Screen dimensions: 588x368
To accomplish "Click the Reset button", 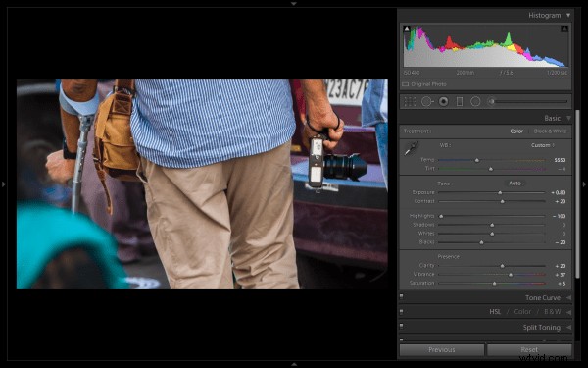I will (x=529, y=350).
